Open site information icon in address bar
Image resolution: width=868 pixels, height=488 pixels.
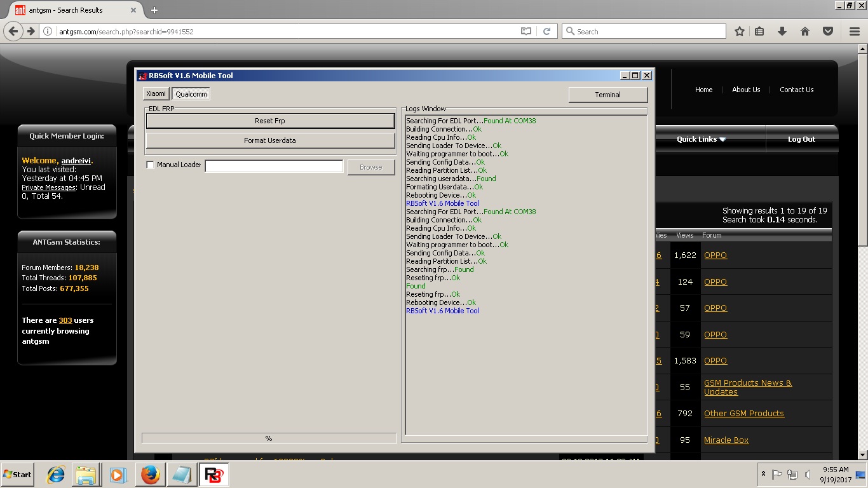(48, 31)
